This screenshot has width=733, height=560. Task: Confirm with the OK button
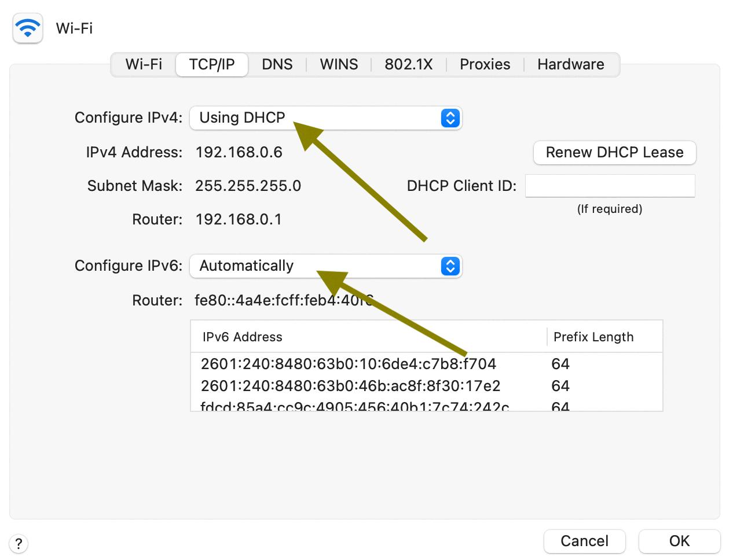[679, 541]
